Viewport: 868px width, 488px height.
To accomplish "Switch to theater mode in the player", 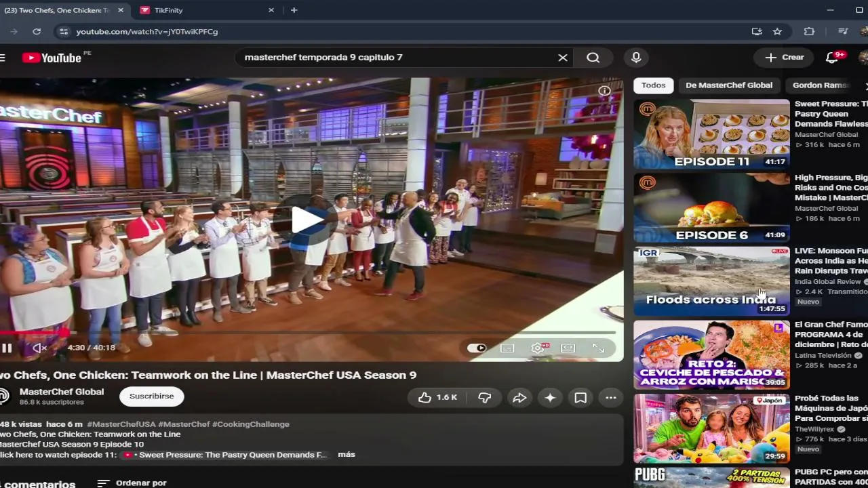I will (568, 348).
